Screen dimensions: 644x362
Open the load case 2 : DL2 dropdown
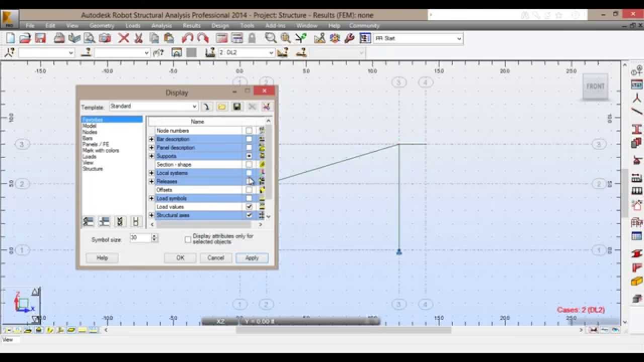271,53
